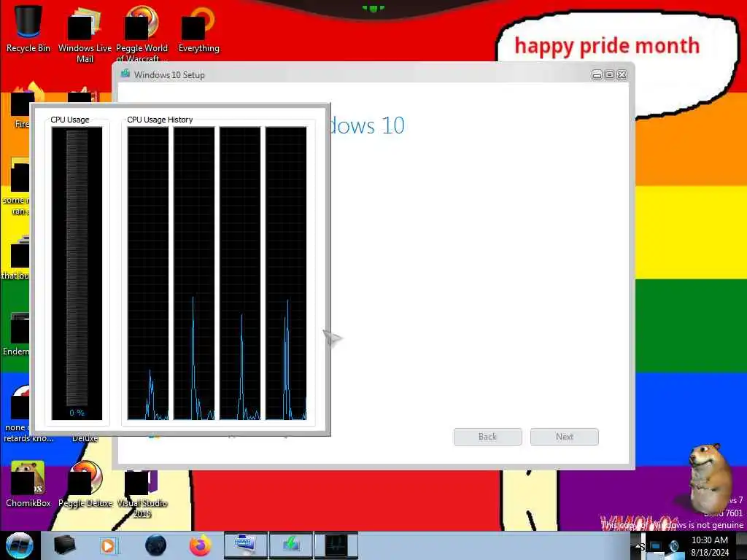Viewport: 747px width, 560px height.
Task: Minimize the Windows 10 Setup window
Action: coord(597,75)
